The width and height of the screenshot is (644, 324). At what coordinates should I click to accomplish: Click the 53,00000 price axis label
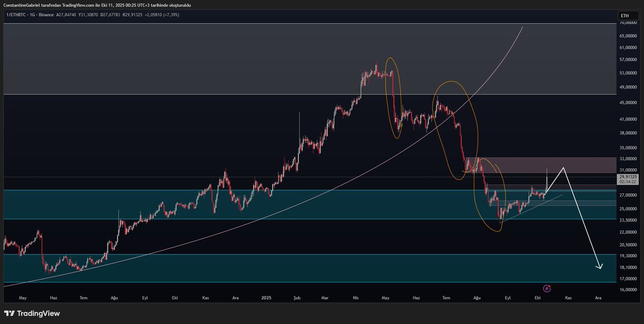tap(628, 73)
